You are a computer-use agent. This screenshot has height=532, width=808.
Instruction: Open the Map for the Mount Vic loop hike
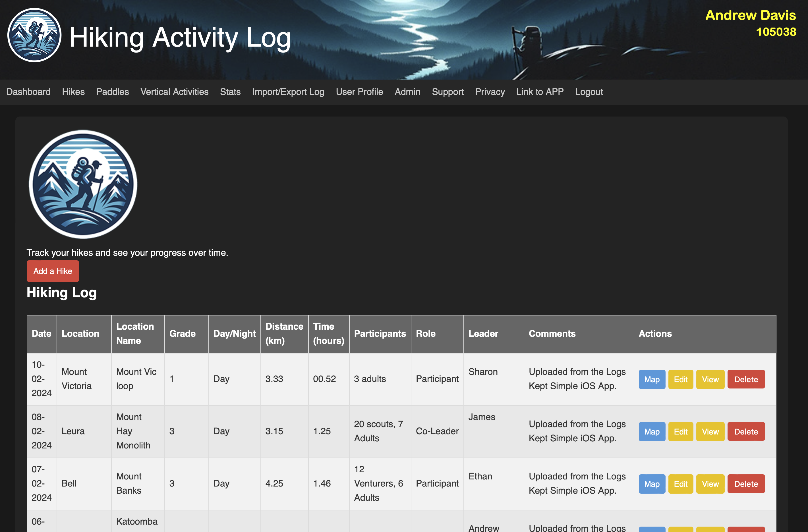[652, 379]
